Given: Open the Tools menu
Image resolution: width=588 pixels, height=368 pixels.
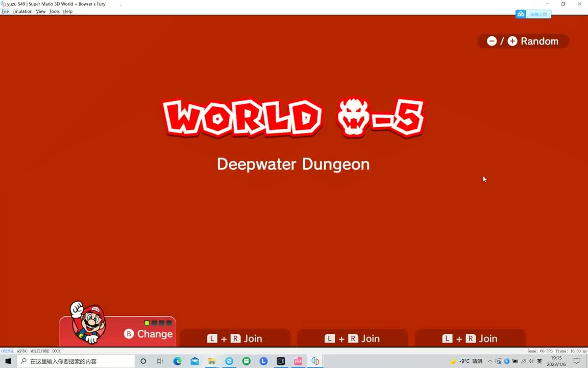Looking at the screenshot, I should [x=54, y=11].
